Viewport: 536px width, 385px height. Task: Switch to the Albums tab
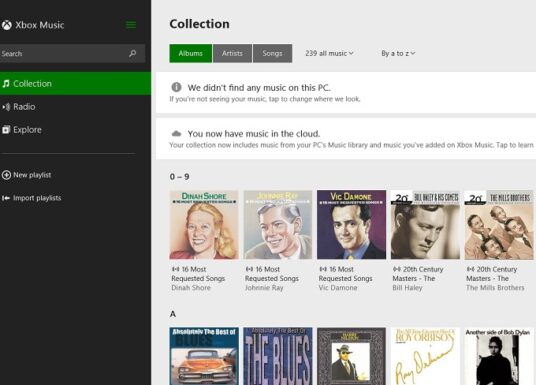click(x=191, y=53)
